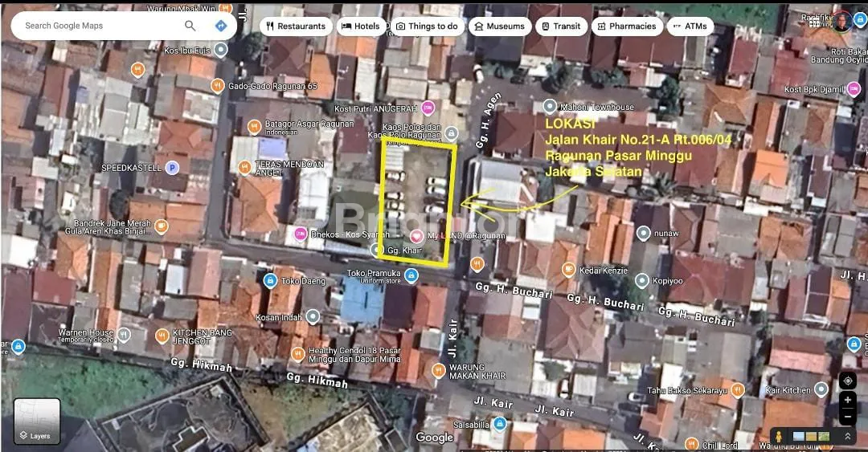Open directions with the blue arrow icon
The image size is (868, 452).
(x=220, y=26)
